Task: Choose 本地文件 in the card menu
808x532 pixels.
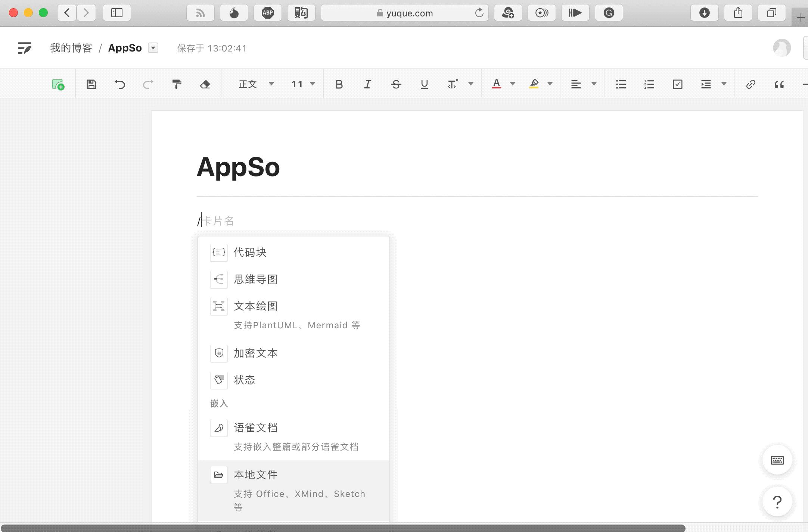Action: [x=255, y=475]
